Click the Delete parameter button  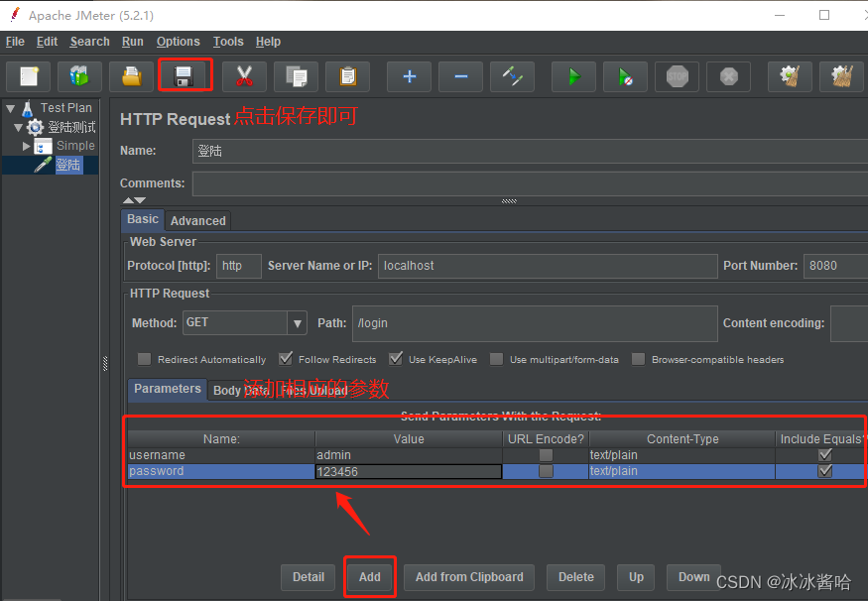coord(575,577)
